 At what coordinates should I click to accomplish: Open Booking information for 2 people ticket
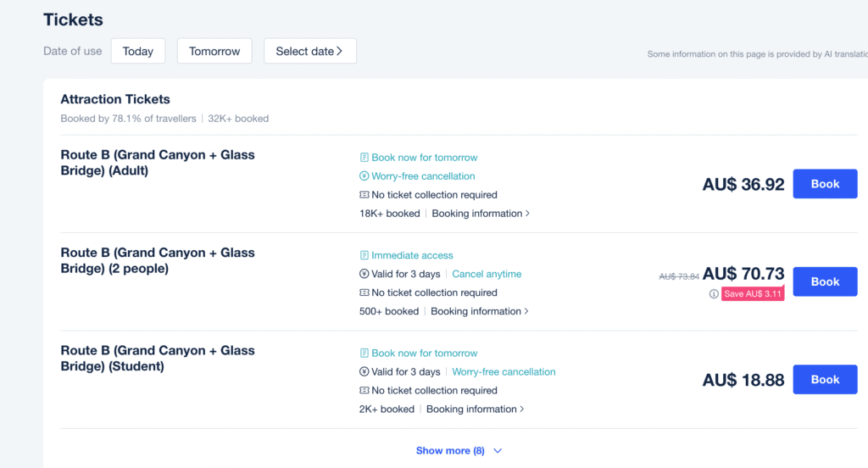point(479,311)
